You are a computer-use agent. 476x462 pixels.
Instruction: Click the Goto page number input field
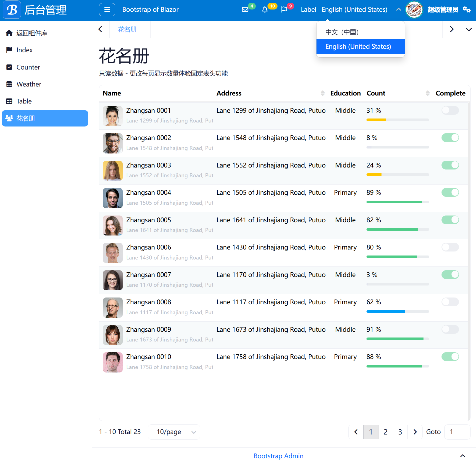(x=457, y=432)
